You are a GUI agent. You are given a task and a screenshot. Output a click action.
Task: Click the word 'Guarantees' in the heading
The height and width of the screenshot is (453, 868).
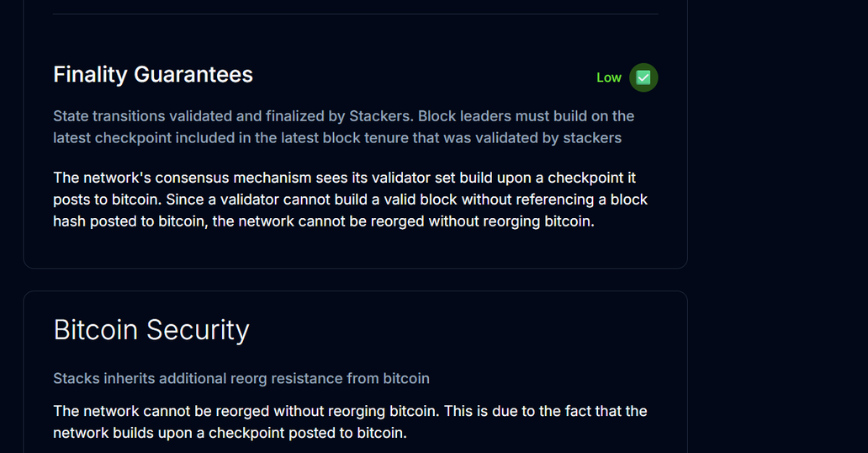coord(193,75)
